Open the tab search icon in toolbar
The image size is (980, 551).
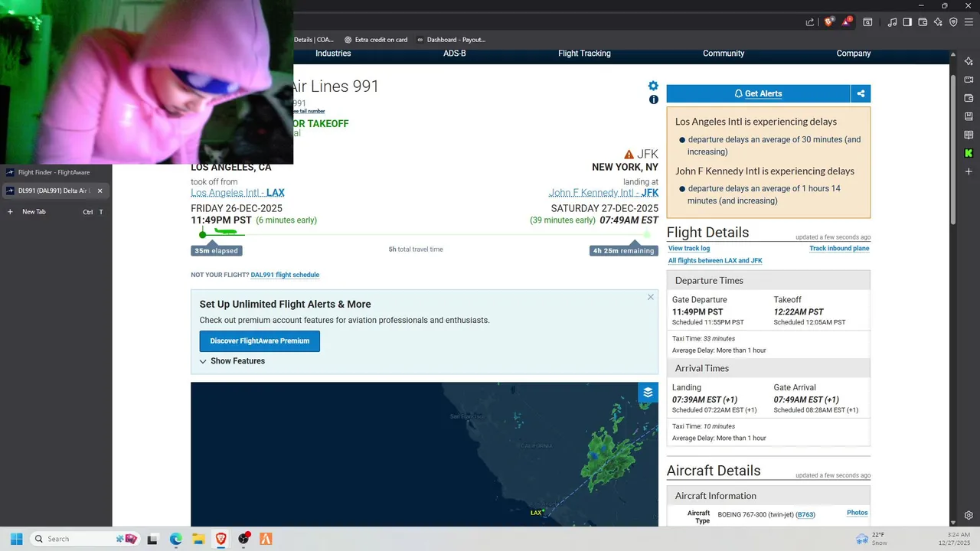[867, 22]
